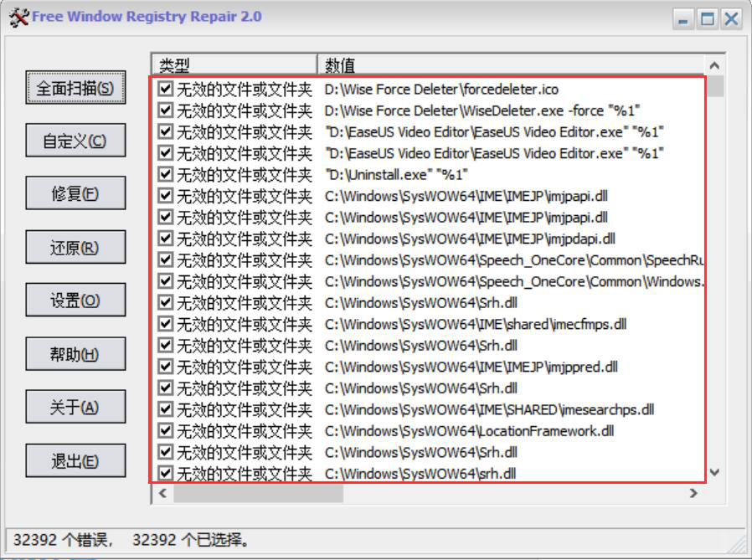Click the Free Window Registry Repair app icon

[19, 18]
